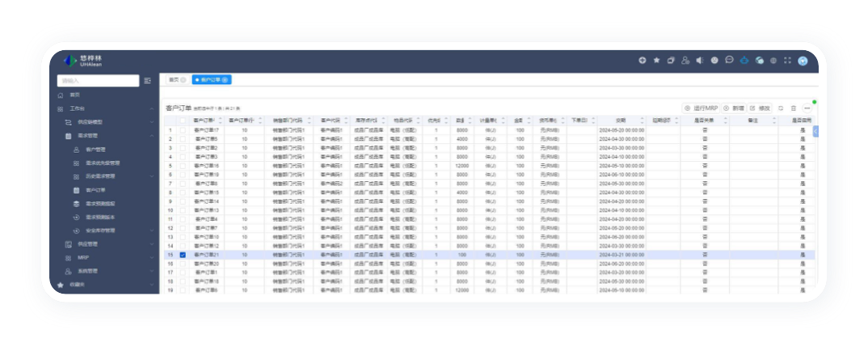Click the sidebar search input field

click(x=98, y=81)
